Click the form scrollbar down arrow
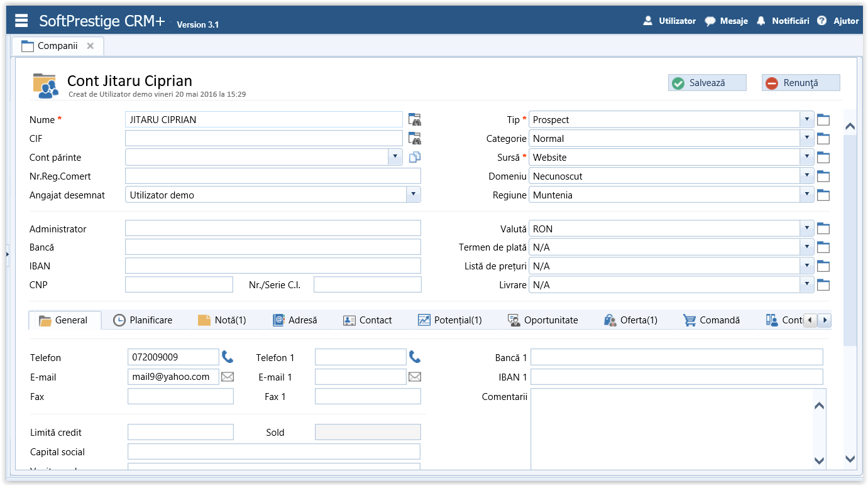868x486 pixels. coord(850,459)
